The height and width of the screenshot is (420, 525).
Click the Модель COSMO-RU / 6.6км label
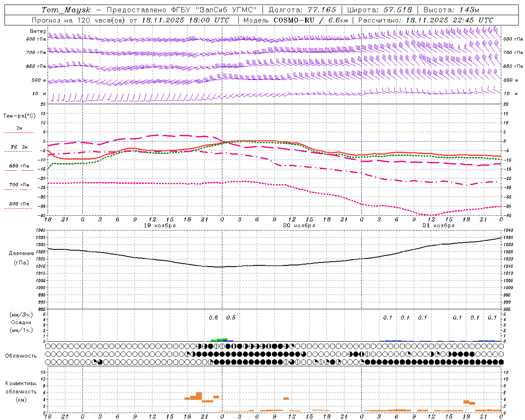[x=296, y=20]
